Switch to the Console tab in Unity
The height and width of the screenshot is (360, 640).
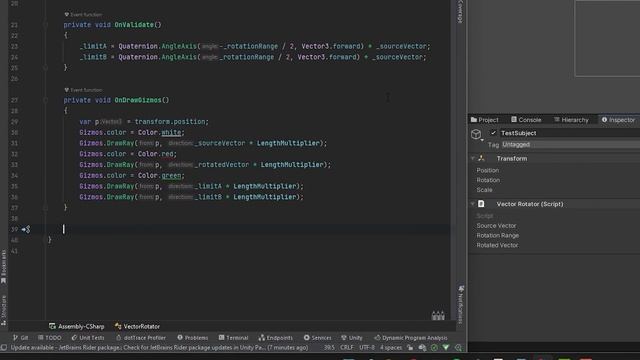point(526,120)
